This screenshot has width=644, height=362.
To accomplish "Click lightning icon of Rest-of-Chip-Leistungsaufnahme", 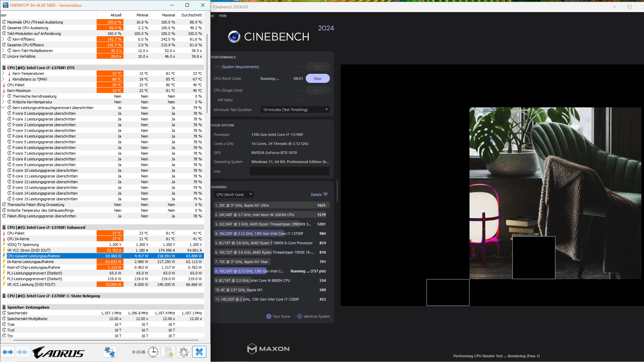I will [4, 267].
